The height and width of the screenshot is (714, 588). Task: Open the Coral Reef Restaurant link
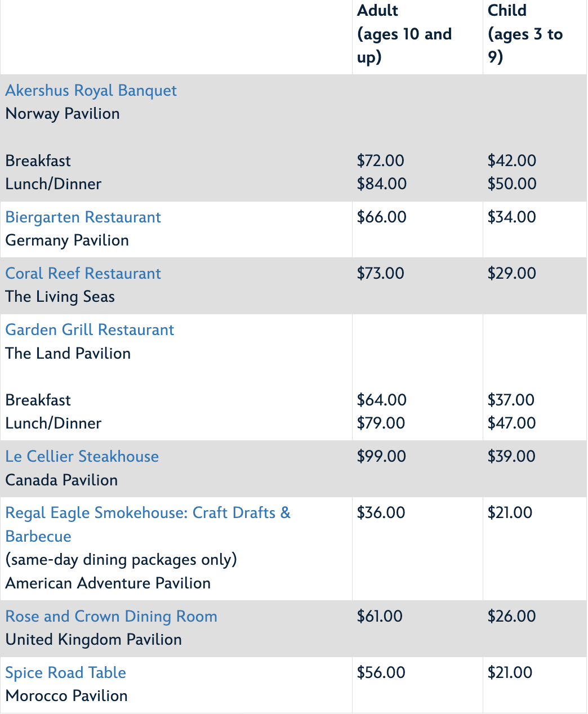(x=83, y=274)
